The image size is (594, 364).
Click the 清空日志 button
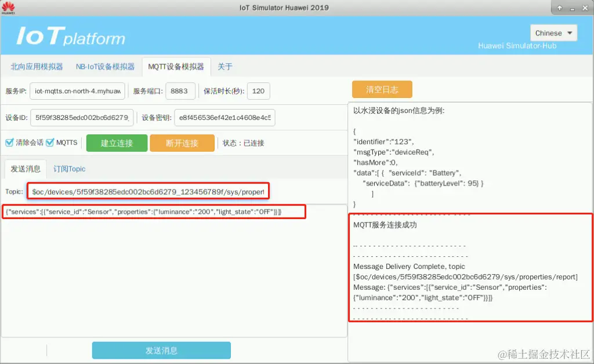click(x=382, y=89)
